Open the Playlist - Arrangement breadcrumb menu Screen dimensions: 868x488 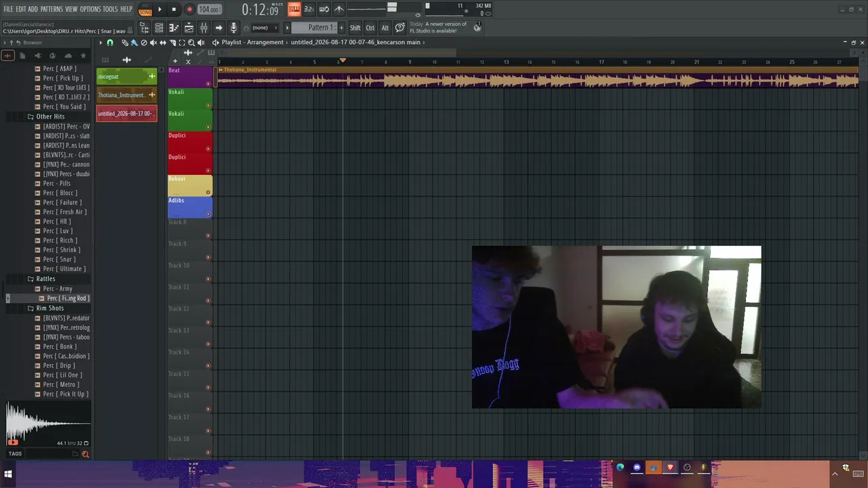point(252,42)
